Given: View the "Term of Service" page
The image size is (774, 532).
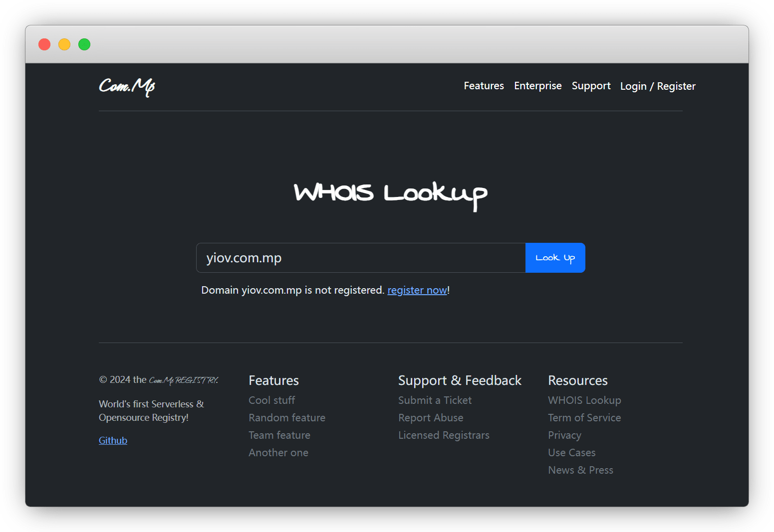Looking at the screenshot, I should pos(584,418).
